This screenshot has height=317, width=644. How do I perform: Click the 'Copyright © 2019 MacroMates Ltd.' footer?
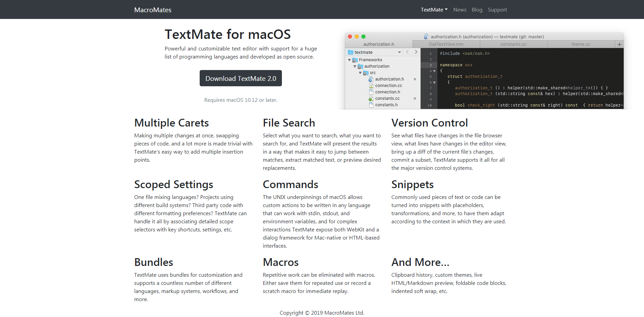(x=322, y=313)
